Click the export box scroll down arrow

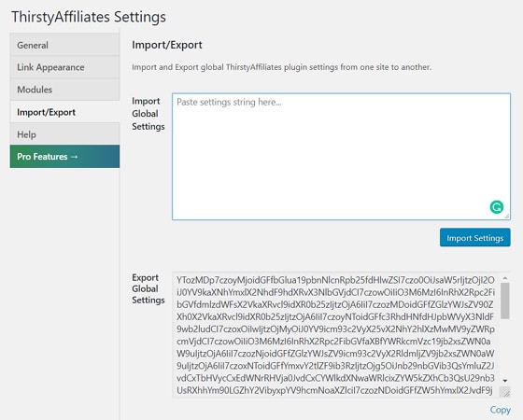point(505,381)
